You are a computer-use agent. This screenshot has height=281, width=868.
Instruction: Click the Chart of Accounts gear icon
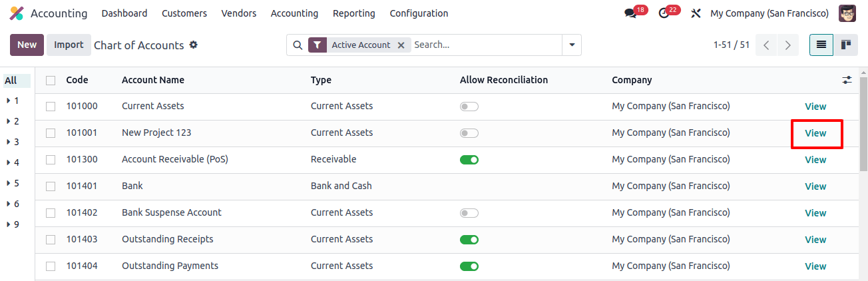coord(194,45)
